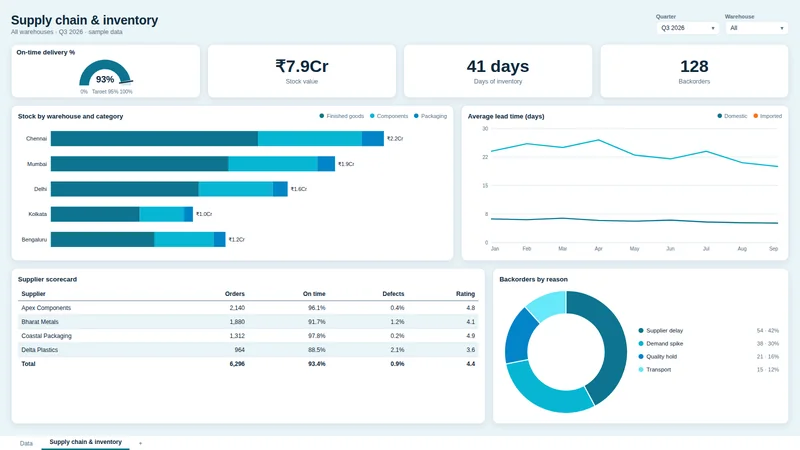
Task: Click the Transport donut slice
Action: [549, 303]
